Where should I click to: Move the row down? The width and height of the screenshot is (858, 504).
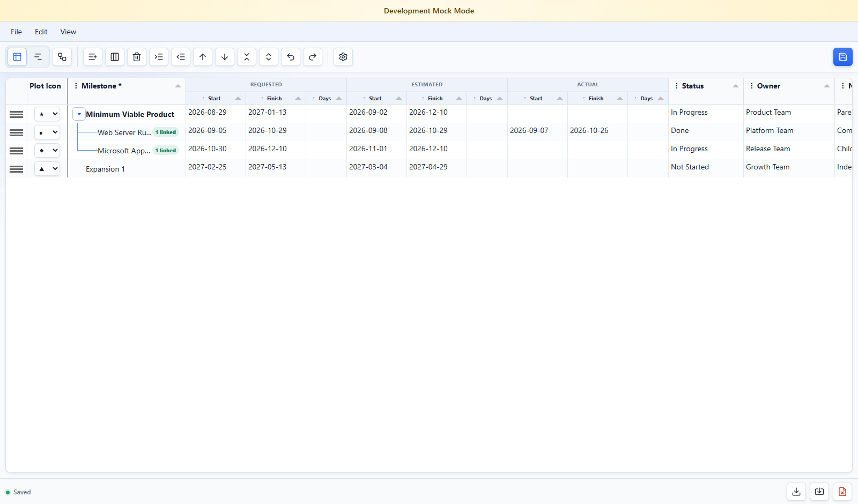pos(225,57)
